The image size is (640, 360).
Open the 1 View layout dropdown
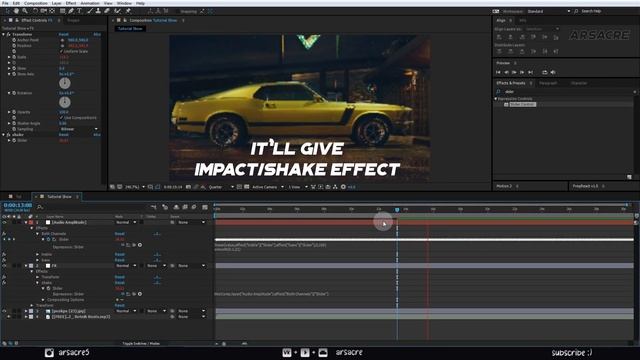pos(298,187)
